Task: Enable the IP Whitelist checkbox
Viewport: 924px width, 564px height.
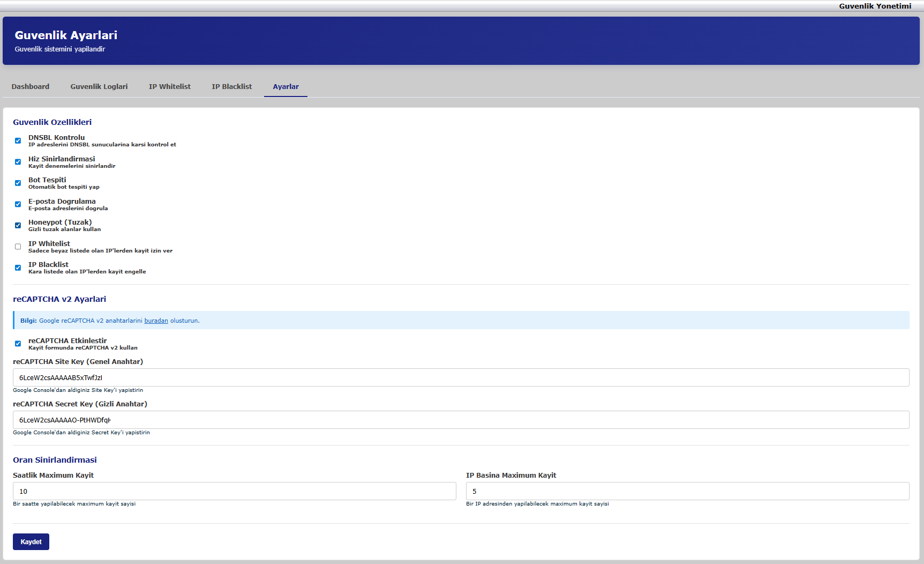Action: (x=18, y=247)
